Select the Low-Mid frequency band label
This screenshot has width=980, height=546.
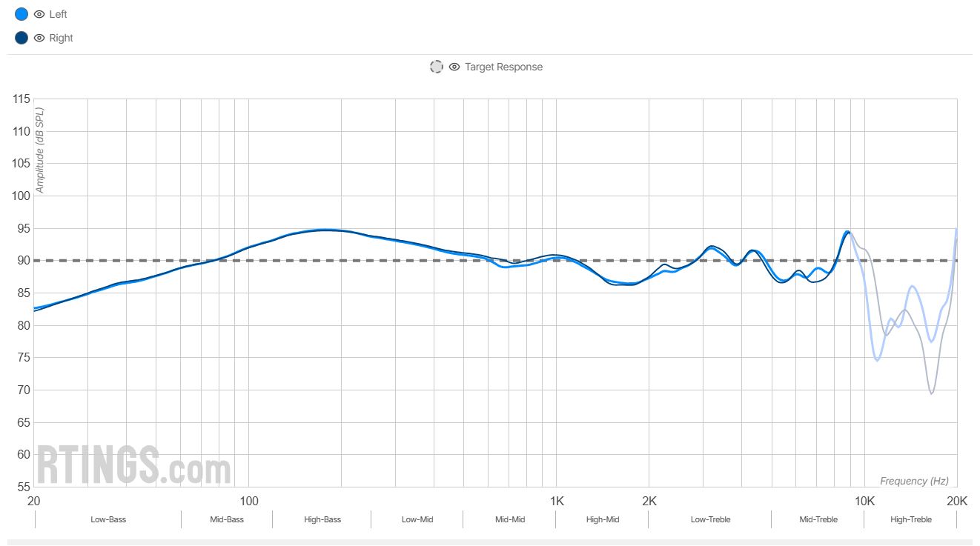tap(417, 519)
